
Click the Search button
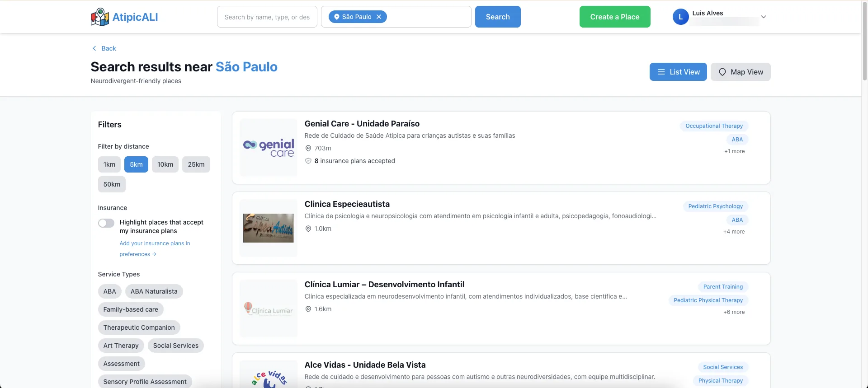tap(498, 17)
